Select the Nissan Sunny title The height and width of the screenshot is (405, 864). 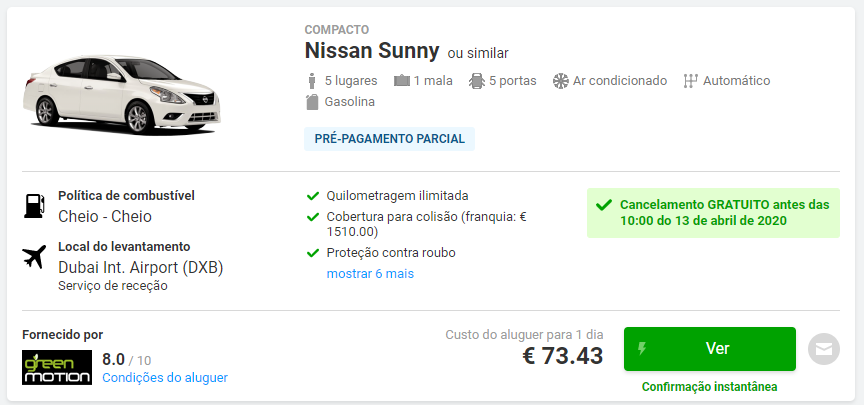[372, 51]
